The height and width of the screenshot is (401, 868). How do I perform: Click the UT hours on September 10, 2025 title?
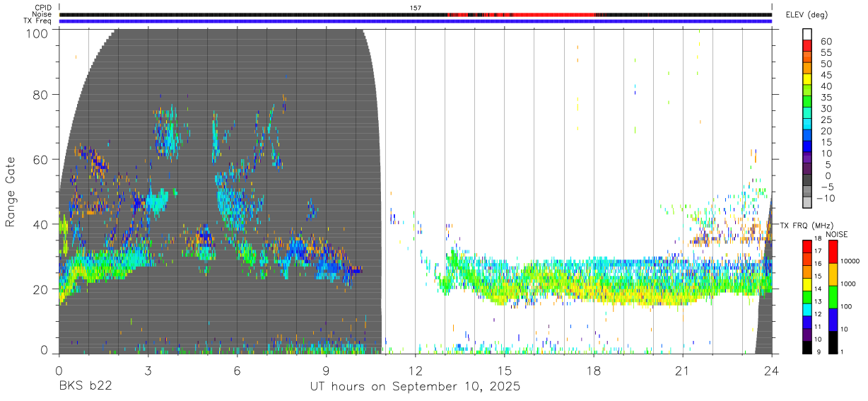[415, 387]
